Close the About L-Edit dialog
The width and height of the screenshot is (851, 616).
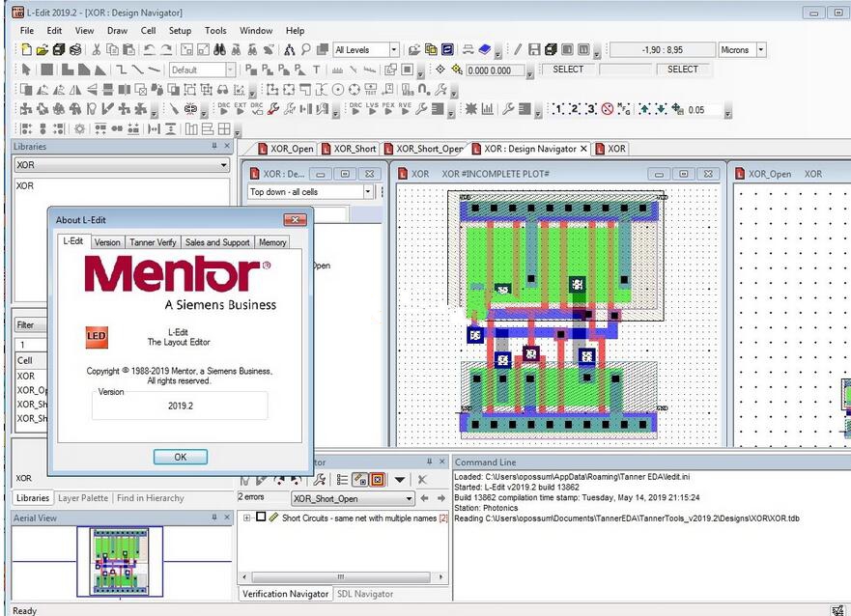296,219
